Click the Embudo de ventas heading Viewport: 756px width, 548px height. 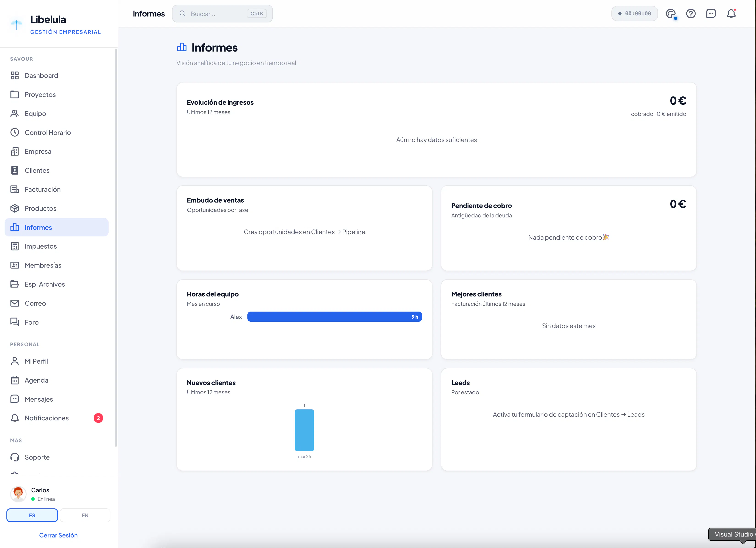215,200
